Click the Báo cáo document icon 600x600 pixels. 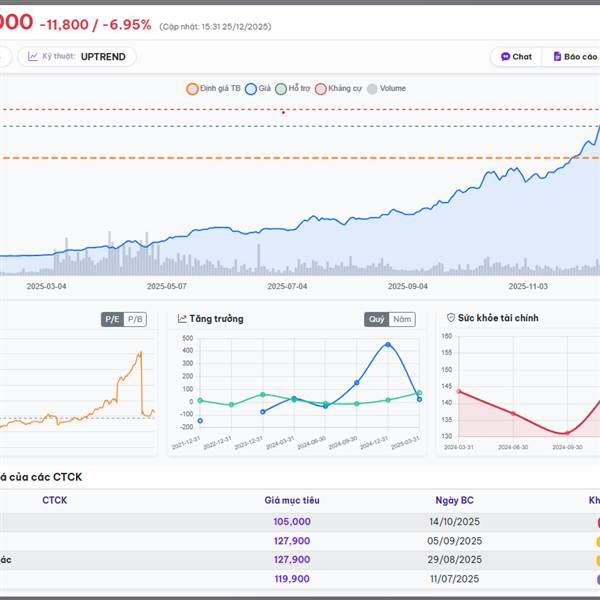tap(558, 57)
